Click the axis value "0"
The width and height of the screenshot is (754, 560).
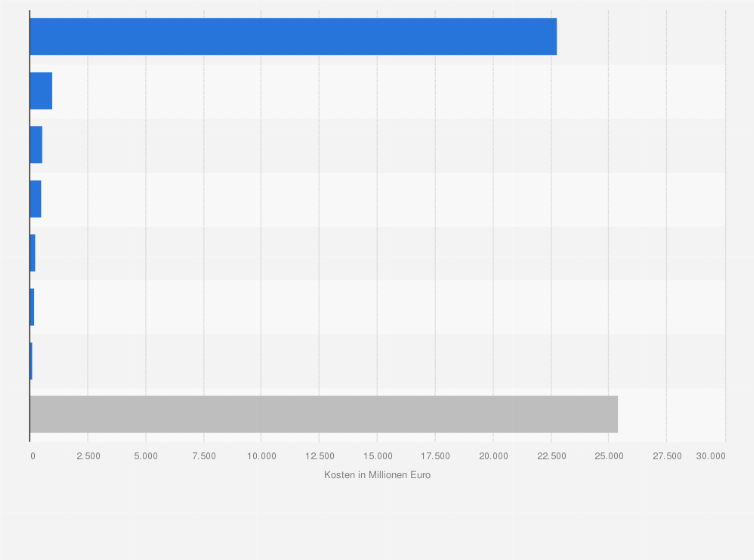(33, 456)
